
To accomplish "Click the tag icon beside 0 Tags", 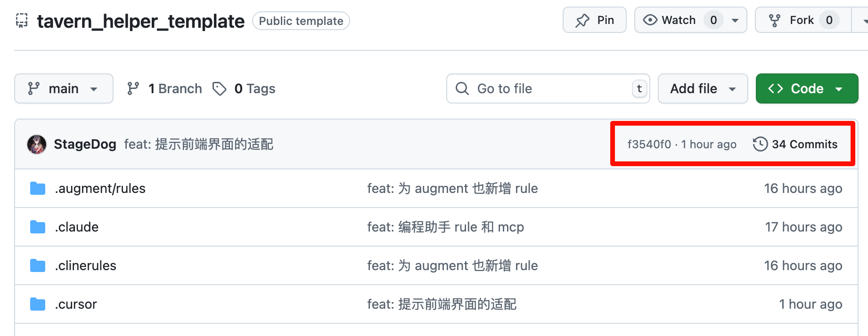I will (x=219, y=88).
